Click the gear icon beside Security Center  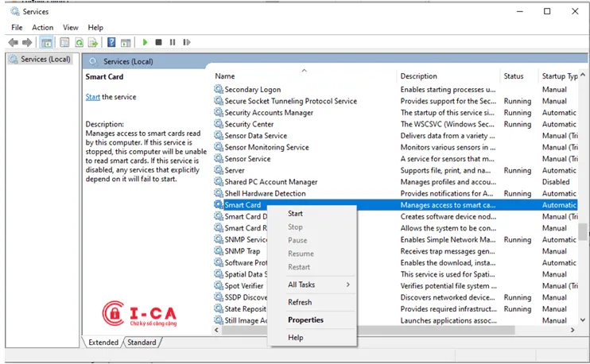tap(219, 124)
